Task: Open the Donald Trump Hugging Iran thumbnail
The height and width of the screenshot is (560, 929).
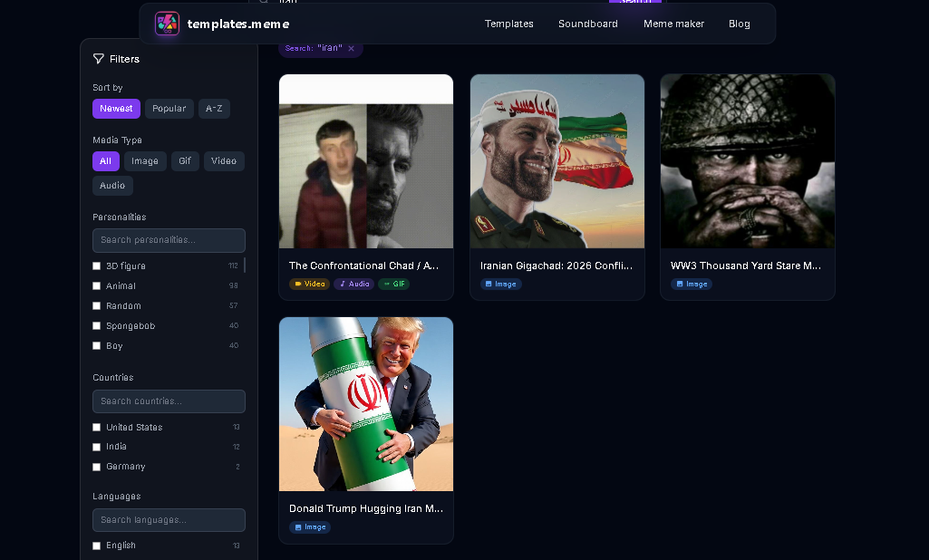Action: tap(366, 404)
